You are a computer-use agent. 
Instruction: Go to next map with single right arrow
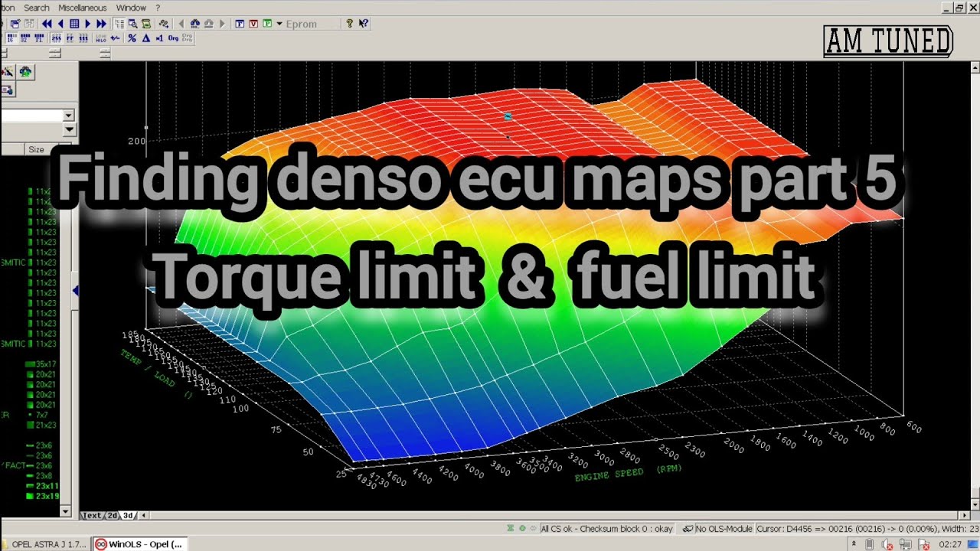(x=88, y=24)
